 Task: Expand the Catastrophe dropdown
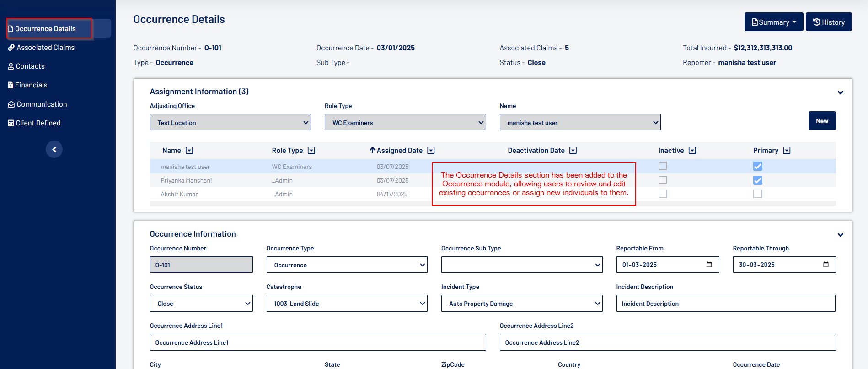(347, 304)
